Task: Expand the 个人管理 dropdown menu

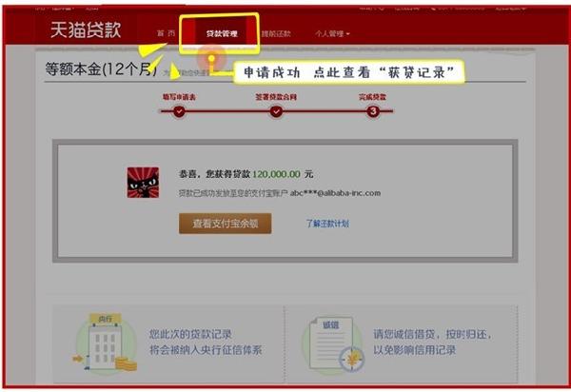Action: tap(332, 33)
